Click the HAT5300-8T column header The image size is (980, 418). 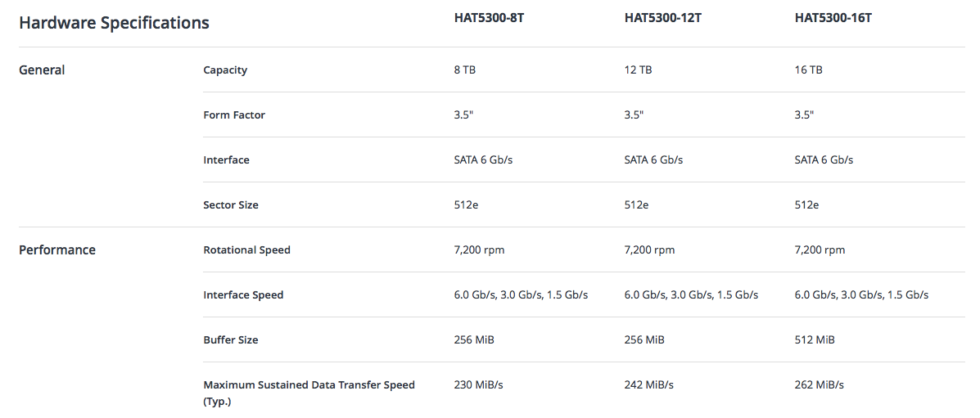(489, 18)
